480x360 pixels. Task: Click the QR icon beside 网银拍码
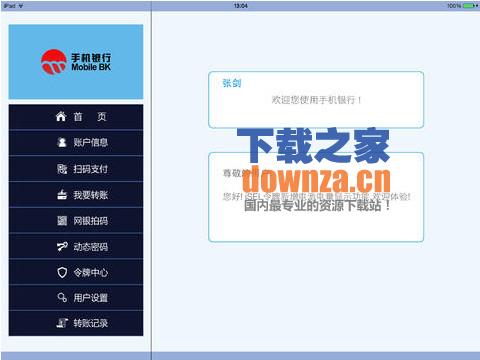62,221
